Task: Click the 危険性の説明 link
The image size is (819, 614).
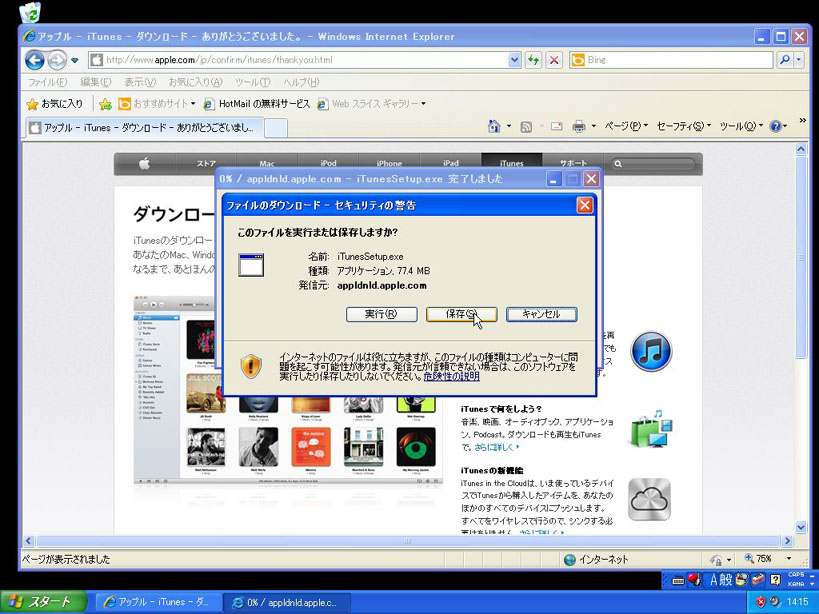Action: 451,376
